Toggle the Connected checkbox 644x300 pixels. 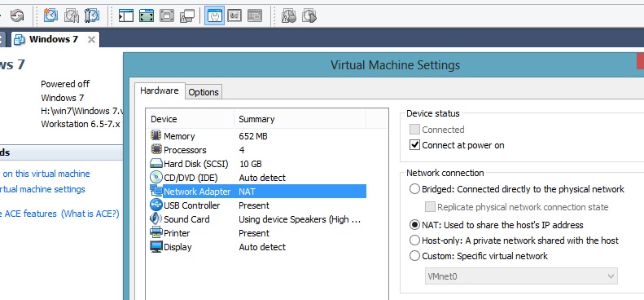click(415, 130)
